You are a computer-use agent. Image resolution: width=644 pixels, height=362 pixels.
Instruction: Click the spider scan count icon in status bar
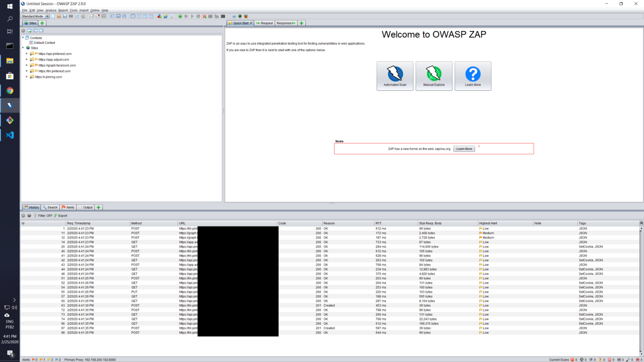619,360
